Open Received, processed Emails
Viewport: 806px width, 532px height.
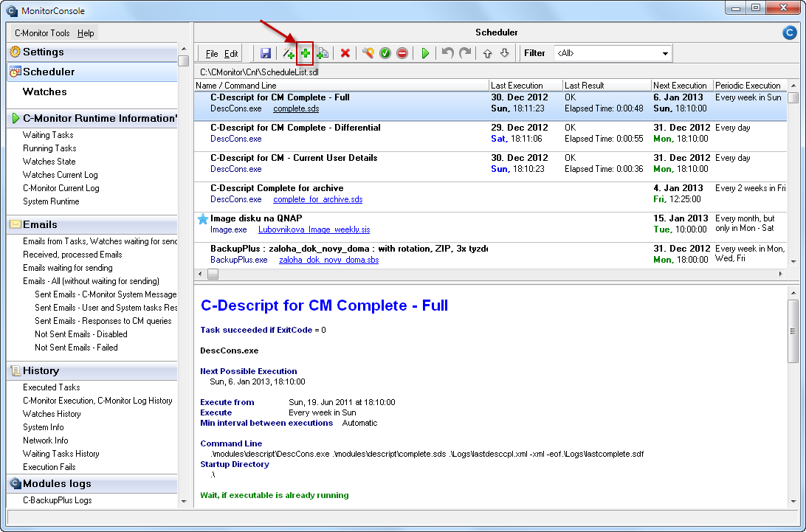coord(72,255)
